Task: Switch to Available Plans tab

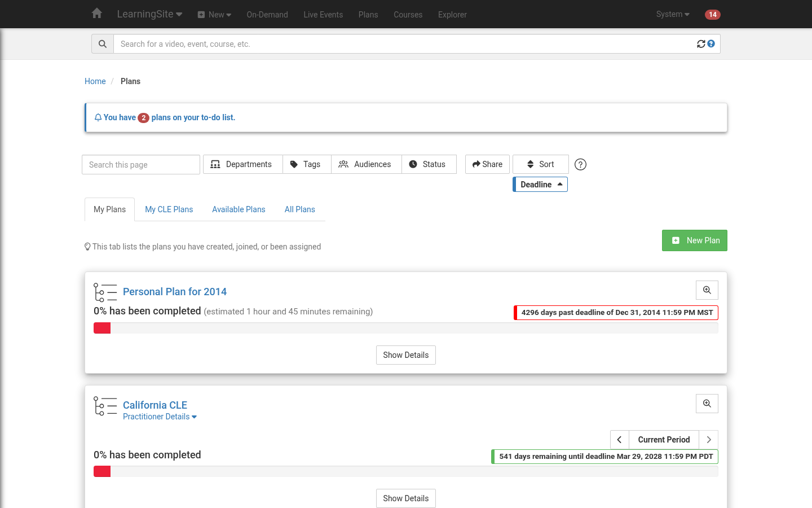Action: (239, 209)
